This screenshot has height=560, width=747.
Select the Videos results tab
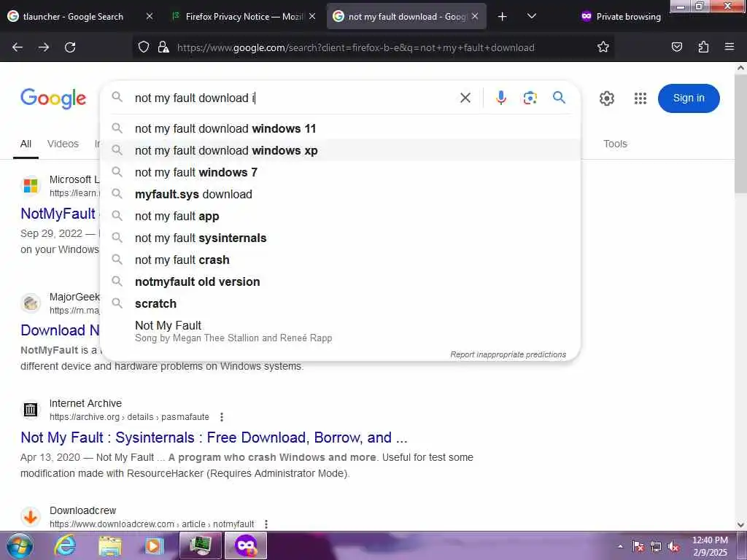[63, 144]
